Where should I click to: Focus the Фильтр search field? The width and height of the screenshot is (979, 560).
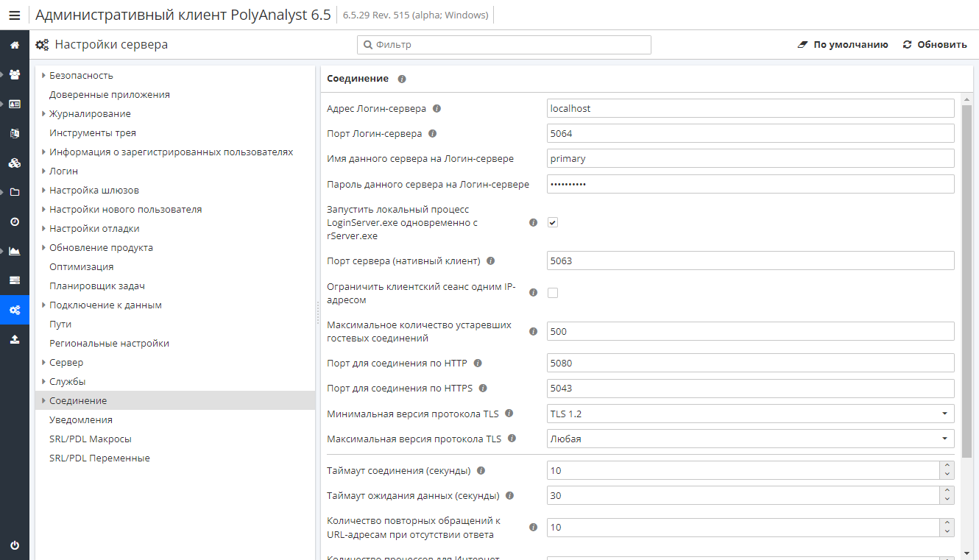(x=504, y=45)
